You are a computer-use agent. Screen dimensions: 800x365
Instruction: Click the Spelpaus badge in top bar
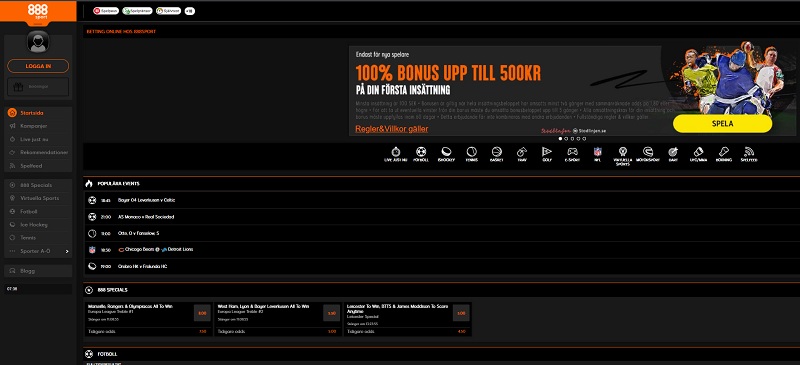point(106,11)
